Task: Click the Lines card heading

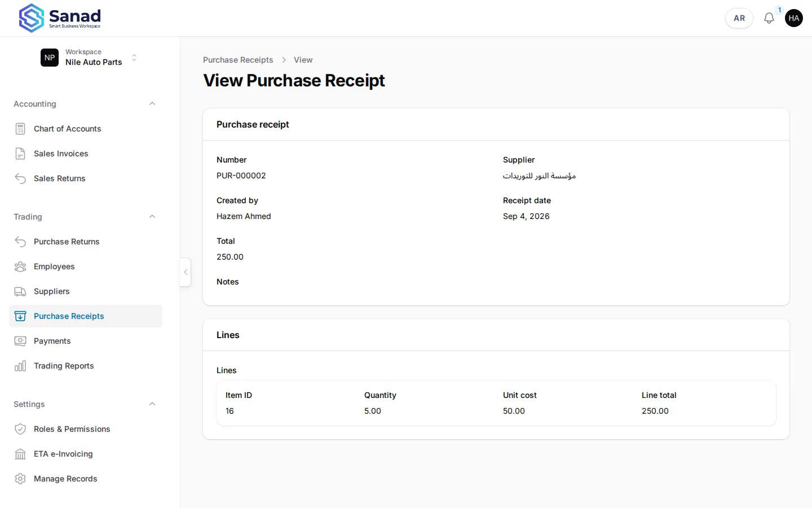Action: coord(228,335)
